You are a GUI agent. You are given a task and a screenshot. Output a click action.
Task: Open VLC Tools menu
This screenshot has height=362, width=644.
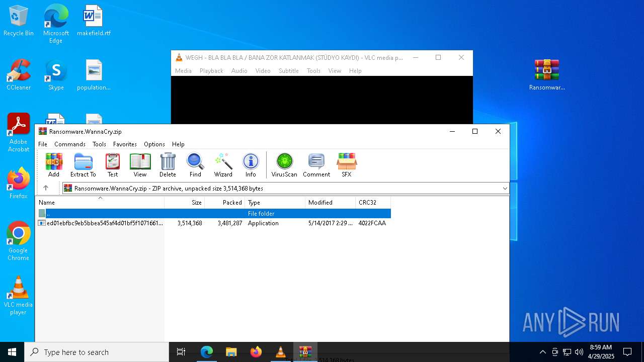coord(313,71)
